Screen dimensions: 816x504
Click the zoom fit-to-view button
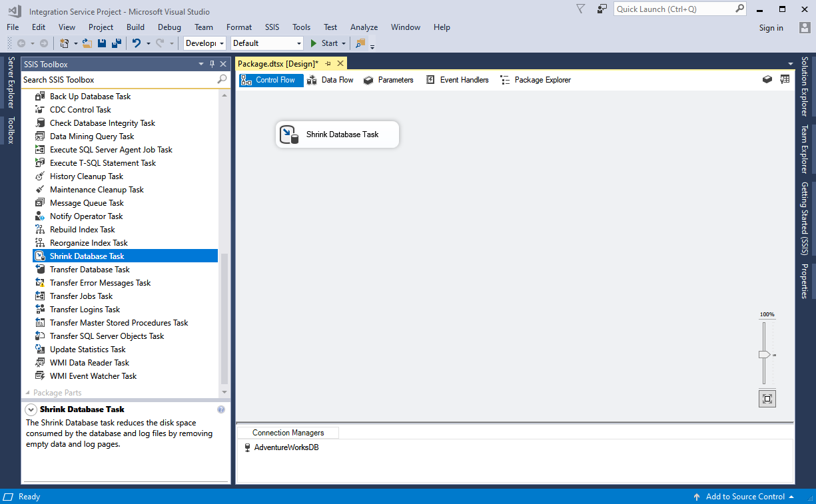point(767,399)
